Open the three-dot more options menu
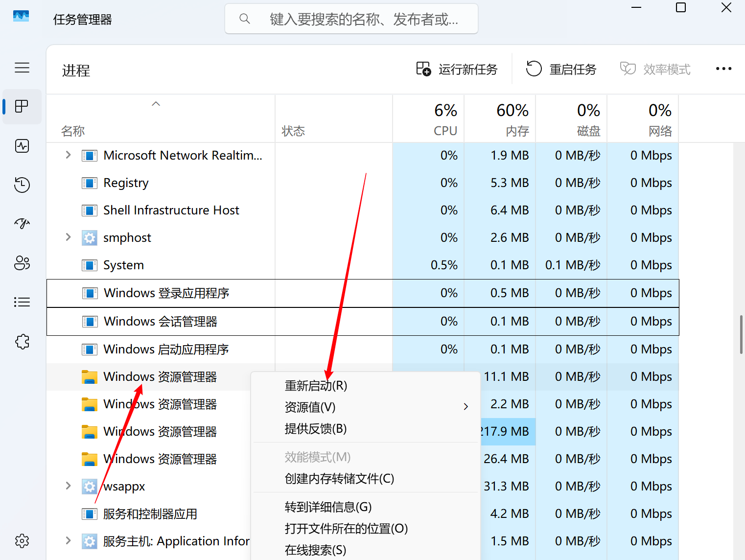This screenshot has height=560, width=745. (723, 69)
